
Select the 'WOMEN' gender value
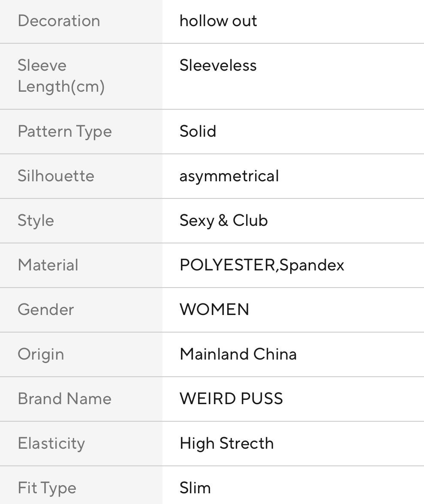tap(214, 310)
